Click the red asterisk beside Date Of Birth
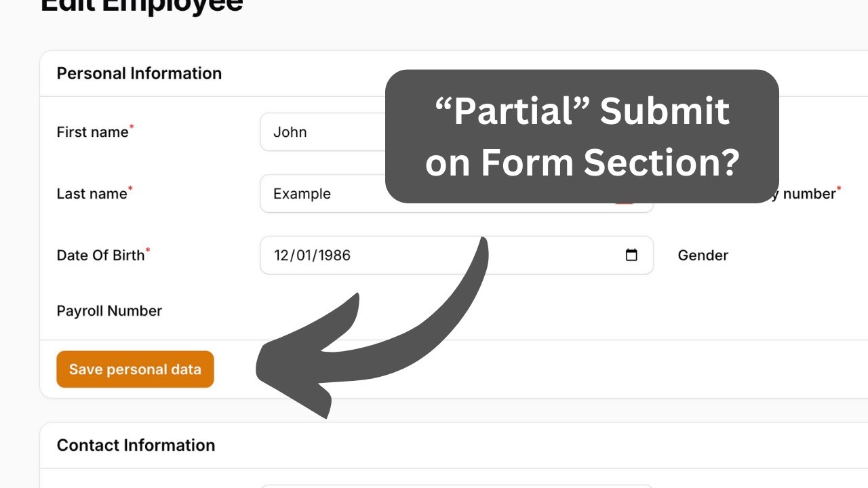 coord(148,250)
